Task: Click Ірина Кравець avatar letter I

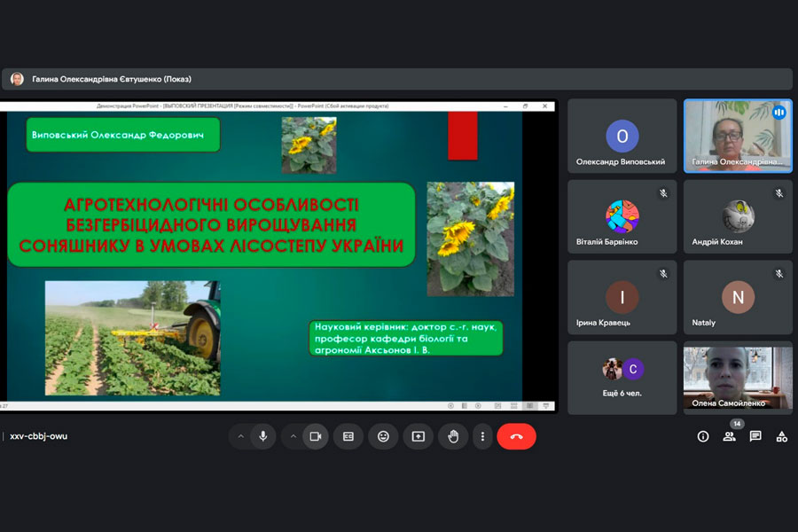Action: coord(622,297)
